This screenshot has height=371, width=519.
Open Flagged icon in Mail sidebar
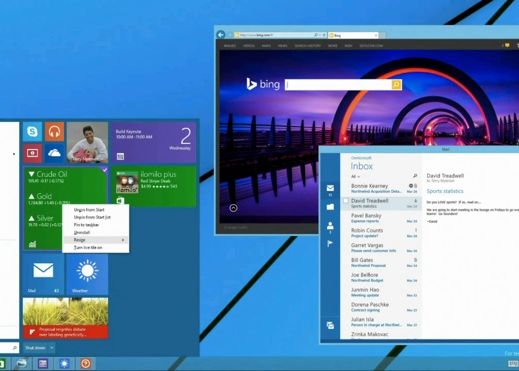330,244
